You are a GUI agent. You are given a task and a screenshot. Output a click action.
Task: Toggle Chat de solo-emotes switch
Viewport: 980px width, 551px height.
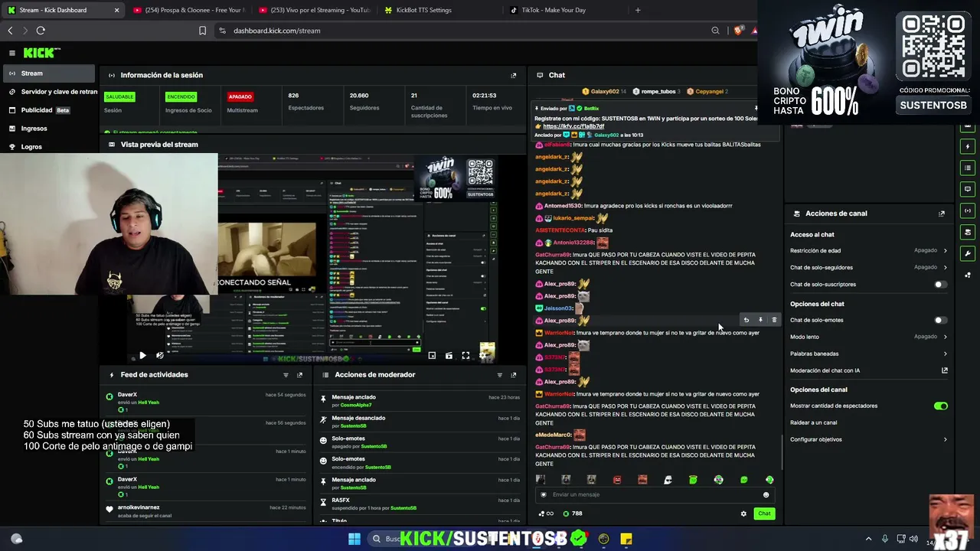(x=940, y=320)
